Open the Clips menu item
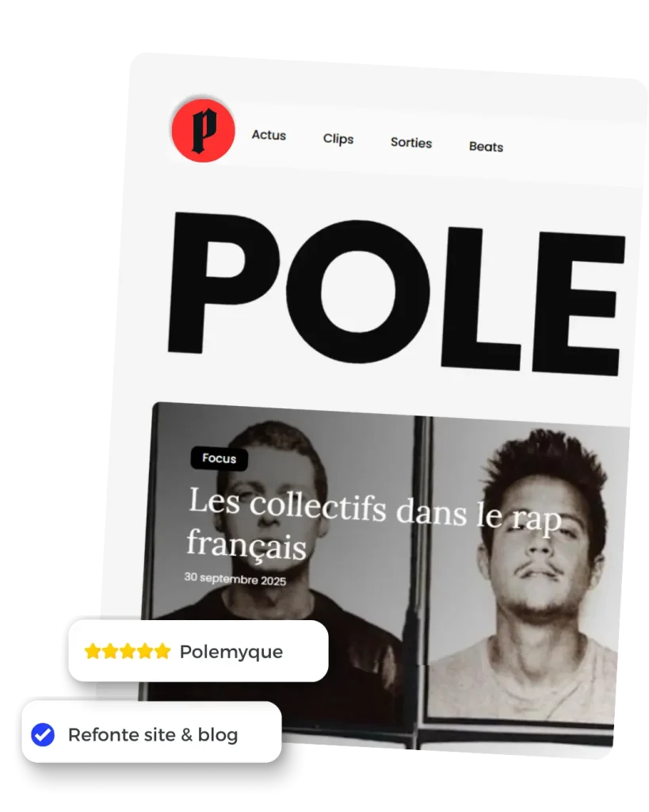649x812 pixels. pyautogui.click(x=338, y=139)
